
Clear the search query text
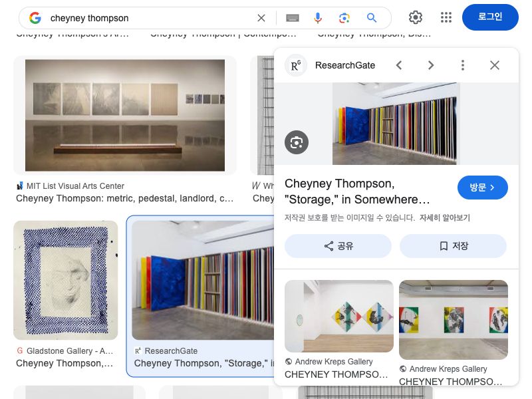[261, 18]
